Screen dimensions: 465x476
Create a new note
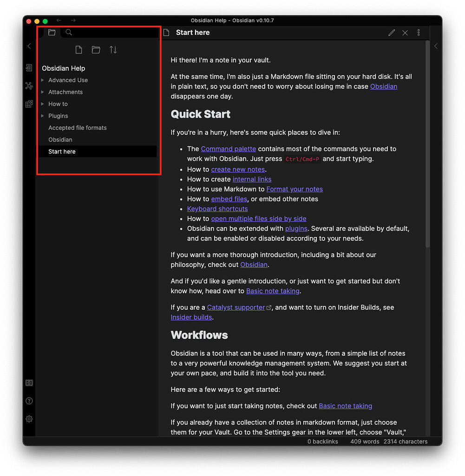[79, 49]
